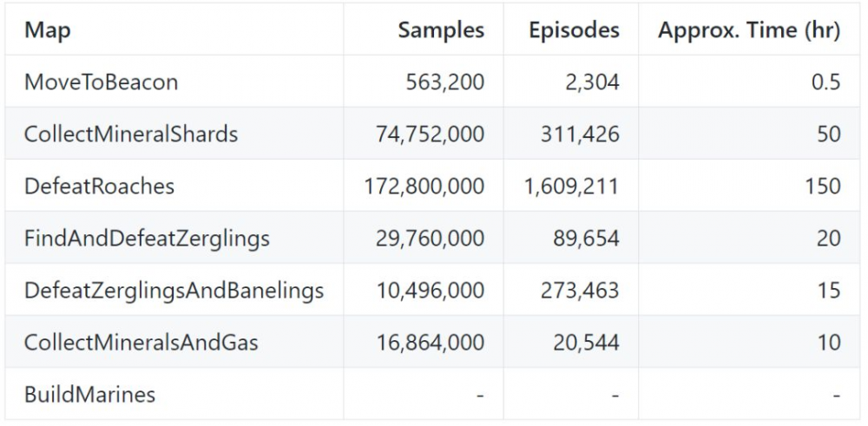This screenshot has height=426, width=868.
Task: Click the 150 hours time value
Action: [822, 187]
